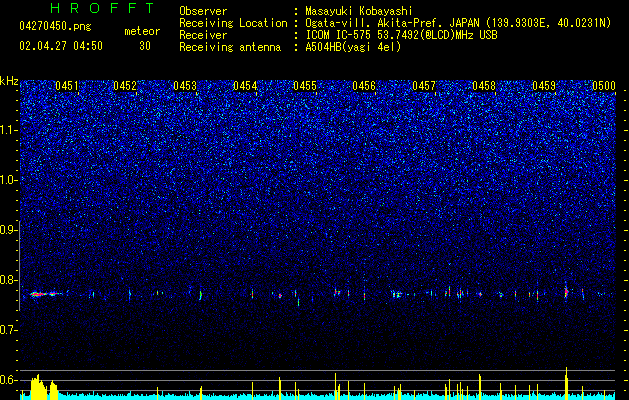Click the 0.8 frequency axis label
The width and height of the screenshot is (629, 400).
[x=9, y=280]
